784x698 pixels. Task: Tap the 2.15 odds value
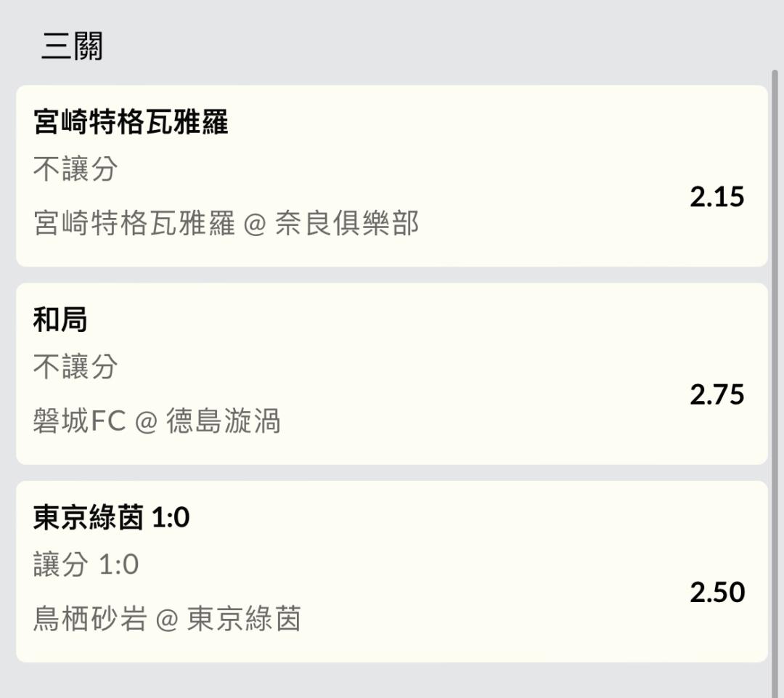click(717, 197)
